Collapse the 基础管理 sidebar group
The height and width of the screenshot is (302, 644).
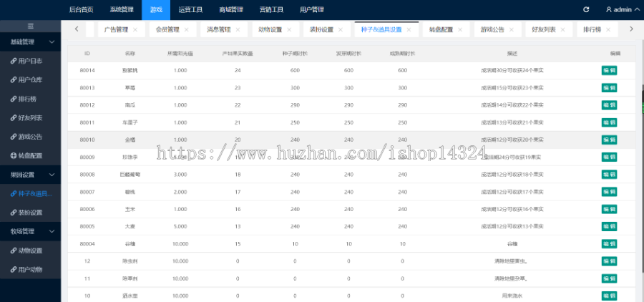click(x=30, y=42)
